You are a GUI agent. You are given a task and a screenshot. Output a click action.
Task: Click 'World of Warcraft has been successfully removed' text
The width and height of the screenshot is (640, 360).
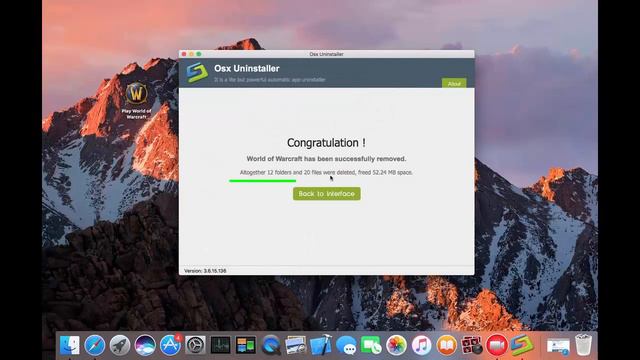tap(326, 159)
